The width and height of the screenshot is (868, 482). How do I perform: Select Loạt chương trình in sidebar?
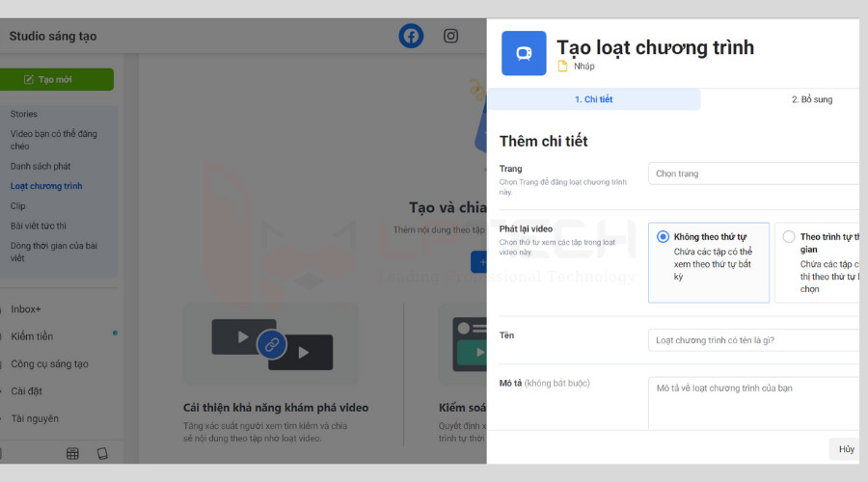[x=46, y=186]
